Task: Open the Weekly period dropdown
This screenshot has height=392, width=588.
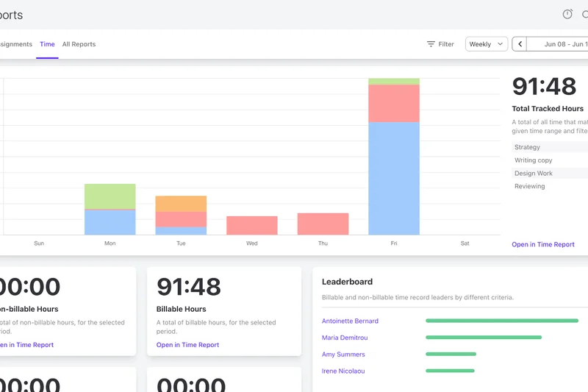Action: pyautogui.click(x=487, y=44)
